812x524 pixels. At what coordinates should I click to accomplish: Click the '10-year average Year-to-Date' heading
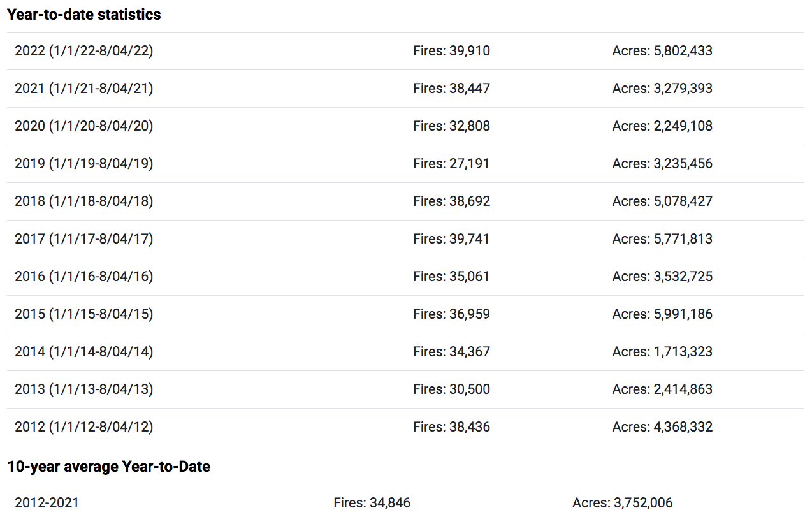pos(109,467)
